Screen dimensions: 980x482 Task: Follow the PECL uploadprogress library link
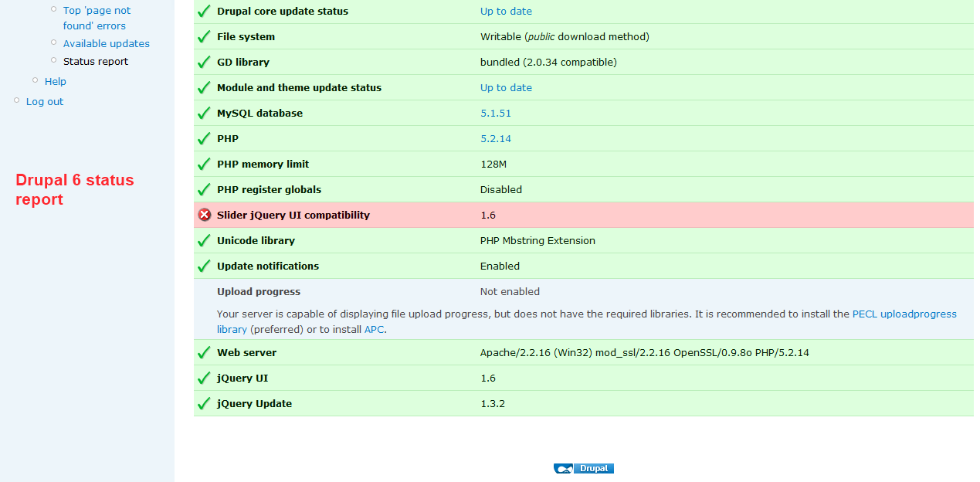pos(904,314)
